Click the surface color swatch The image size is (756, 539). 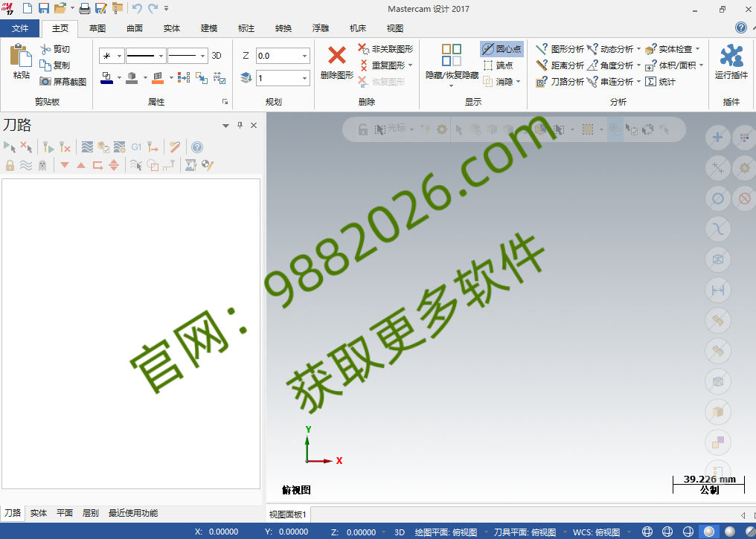158,78
